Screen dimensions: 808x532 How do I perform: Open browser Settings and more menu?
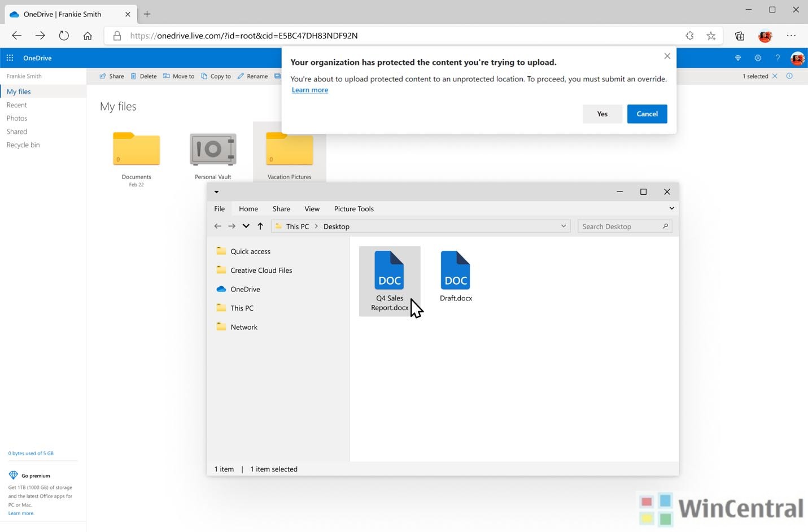791,36
